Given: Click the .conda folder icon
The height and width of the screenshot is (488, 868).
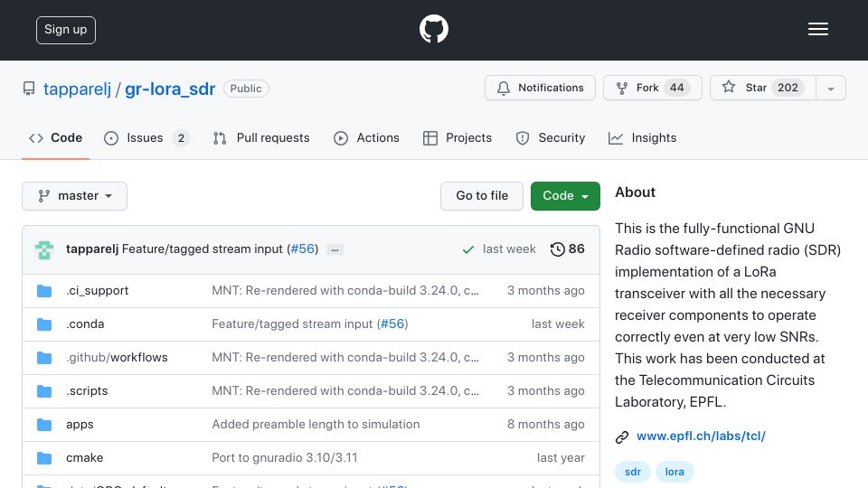Looking at the screenshot, I should [44, 324].
